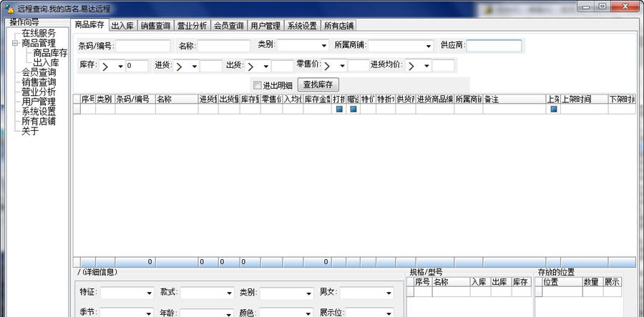
Task: Select 销售查询 in the navigation tree
Action: (x=39, y=82)
